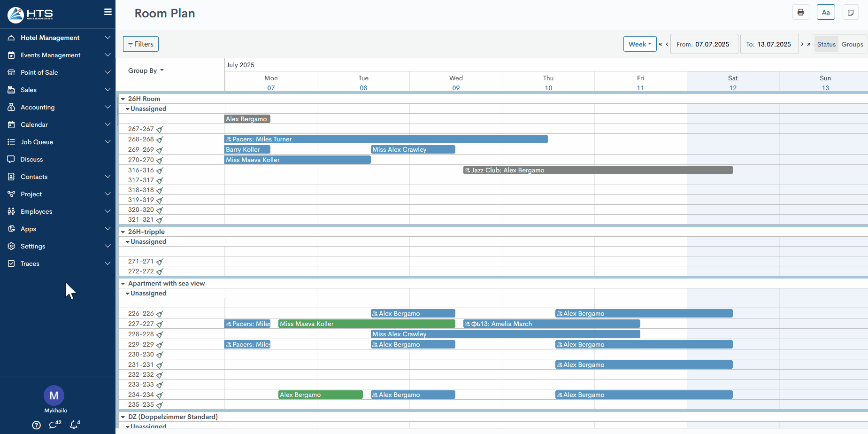Switch the view toggle to Status
The height and width of the screenshot is (434, 868).
(x=826, y=44)
